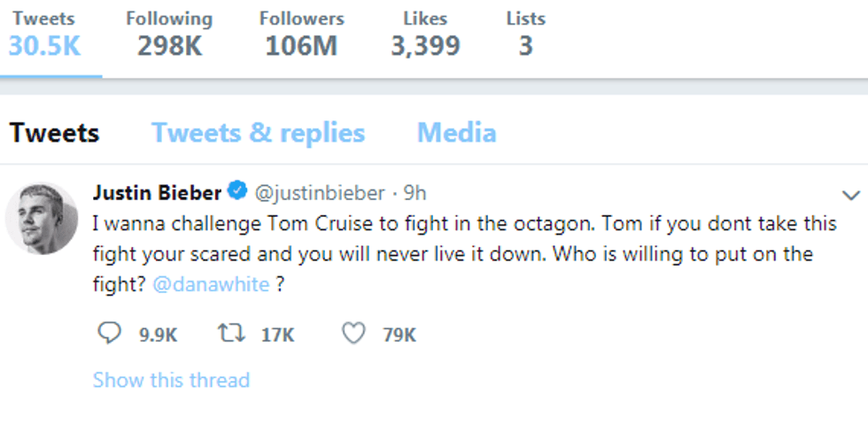Like the tweet with the heart icon

(353, 333)
